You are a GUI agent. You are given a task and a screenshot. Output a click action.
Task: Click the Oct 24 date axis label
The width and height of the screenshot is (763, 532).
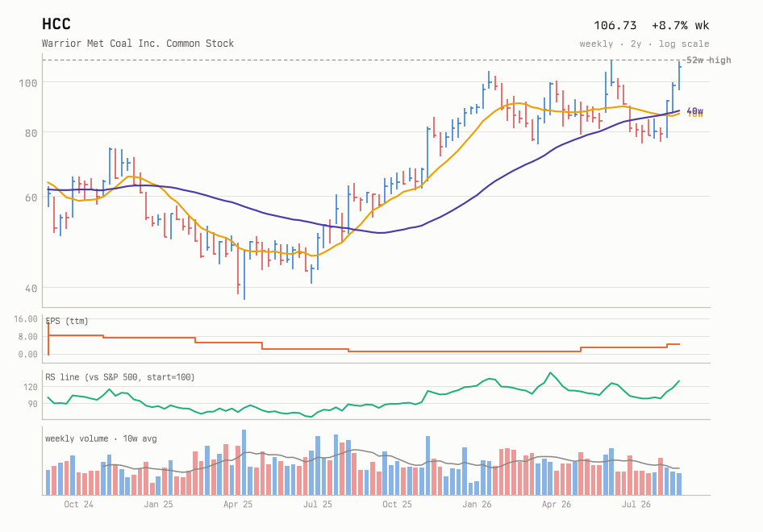pos(78,505)
